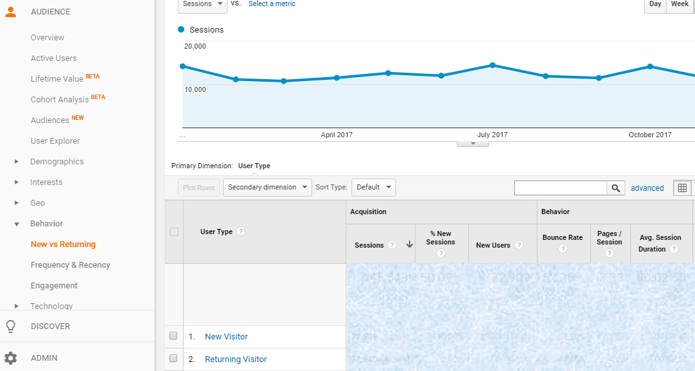Select User Type primary dimension

coord(254,166)
